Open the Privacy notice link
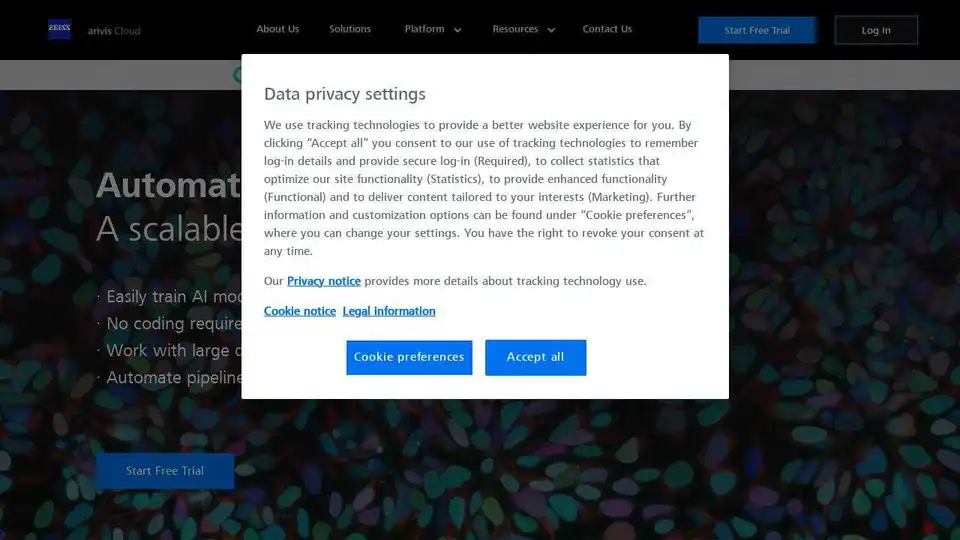 [x=324, y=281]
